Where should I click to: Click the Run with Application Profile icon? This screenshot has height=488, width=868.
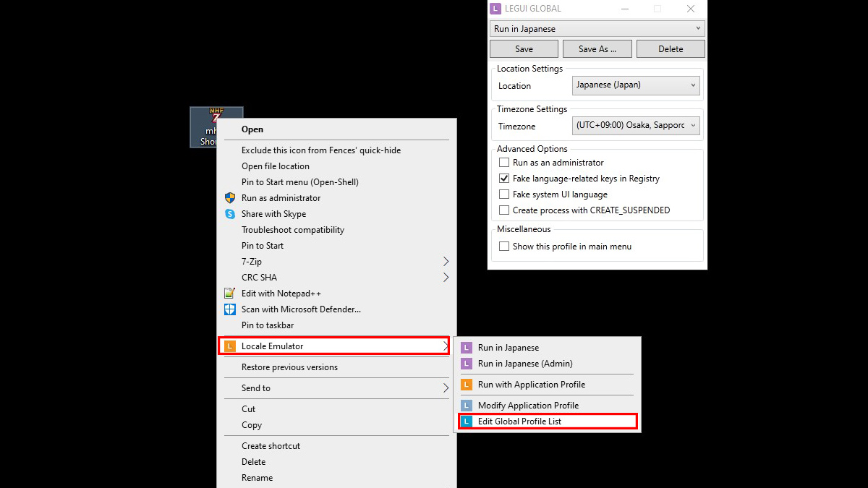[467, 384]
